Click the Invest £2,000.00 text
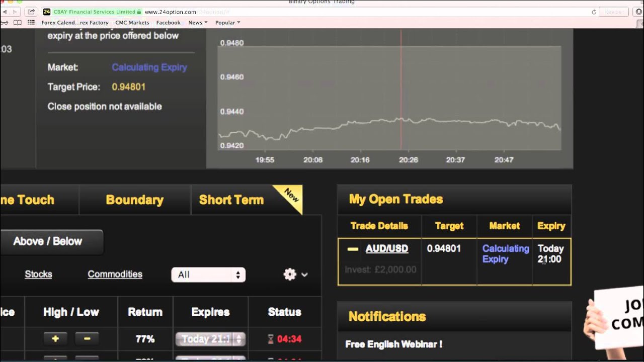The width and height of the screenshot is (644, 362). coord(380,269)
